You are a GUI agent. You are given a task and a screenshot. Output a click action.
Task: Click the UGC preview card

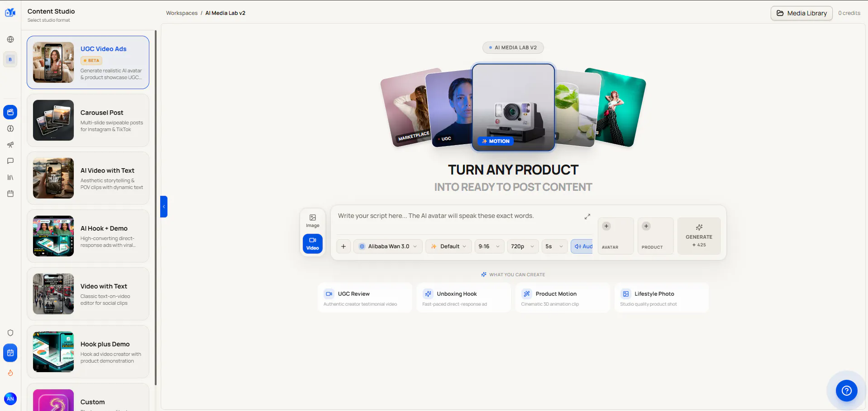(449, 109)
